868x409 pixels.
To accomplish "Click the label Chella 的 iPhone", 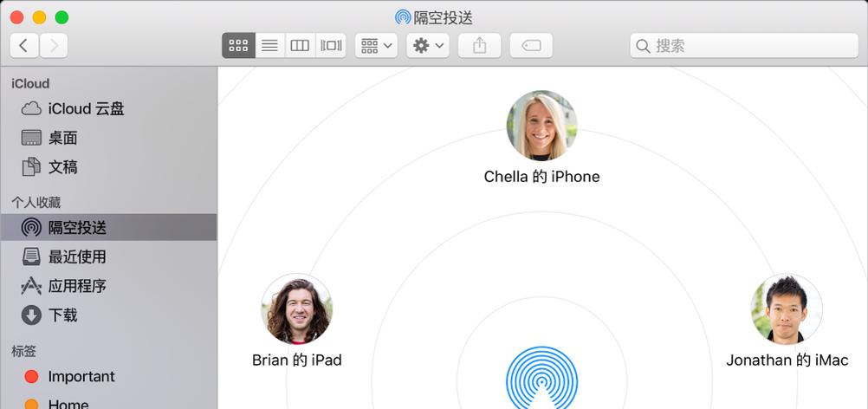I will tap(541, 177).
